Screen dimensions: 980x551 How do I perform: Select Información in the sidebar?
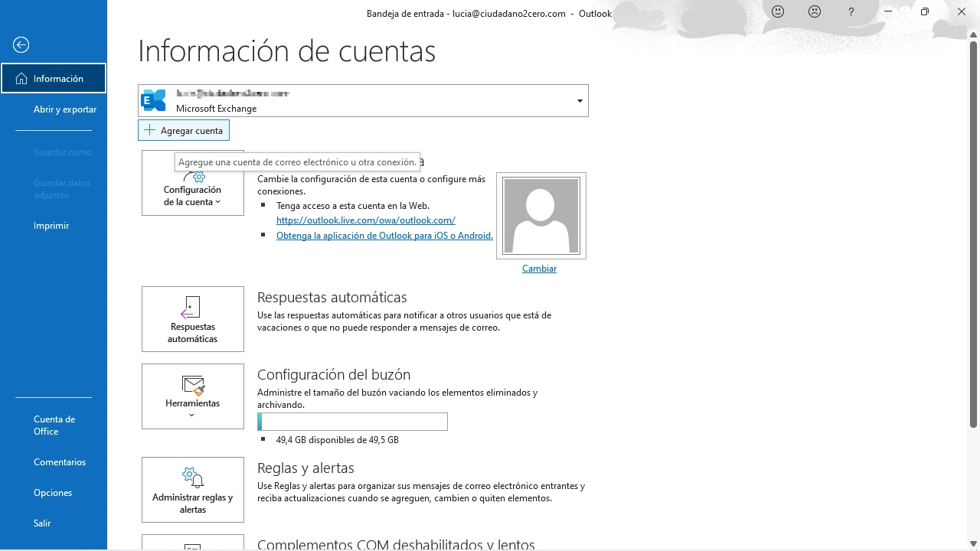point(54,78)
